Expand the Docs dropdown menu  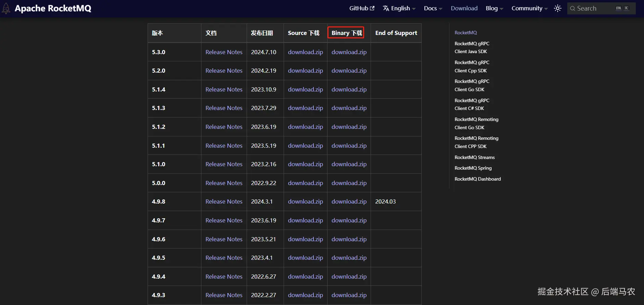433,8
